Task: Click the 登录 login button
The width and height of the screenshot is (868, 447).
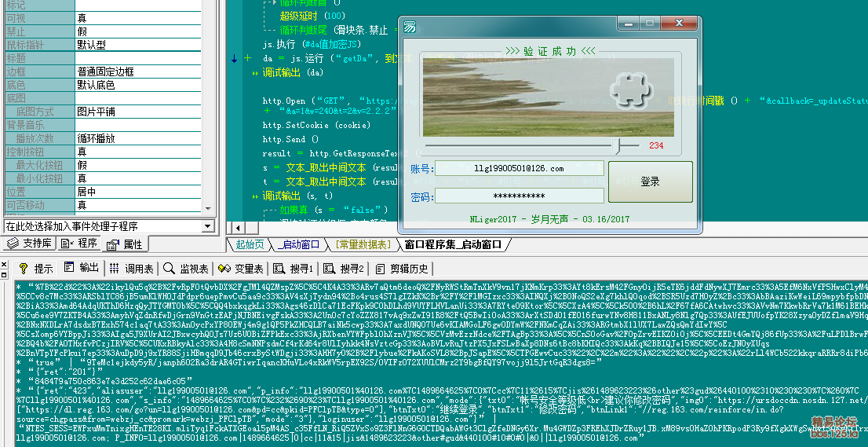Action: click(x=650, y=181)
